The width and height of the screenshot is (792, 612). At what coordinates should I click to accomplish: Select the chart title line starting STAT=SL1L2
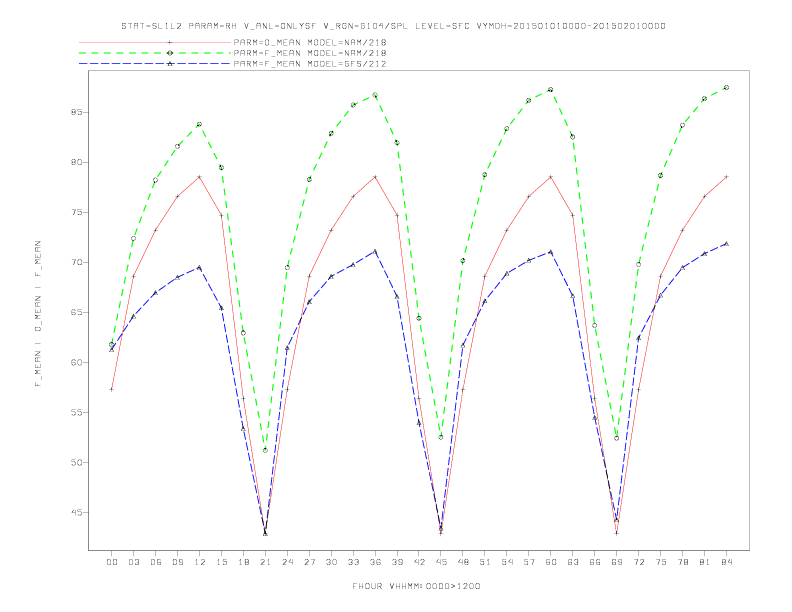coord(393,26)
